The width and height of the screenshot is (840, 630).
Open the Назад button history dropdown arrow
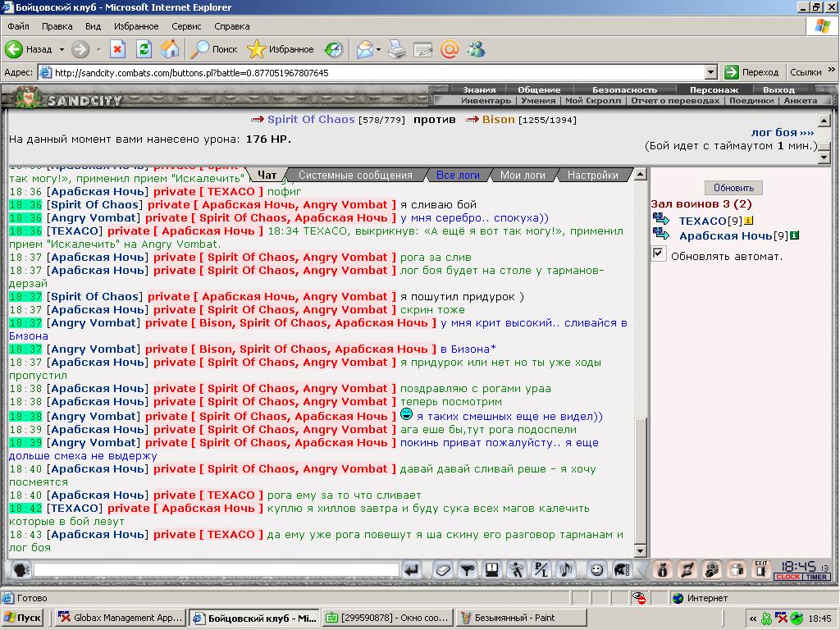(x=62, y=50)
